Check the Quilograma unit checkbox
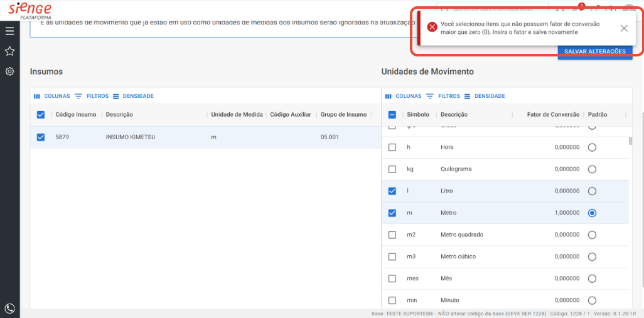Screen dimensions: 644x318 point(392,169)
